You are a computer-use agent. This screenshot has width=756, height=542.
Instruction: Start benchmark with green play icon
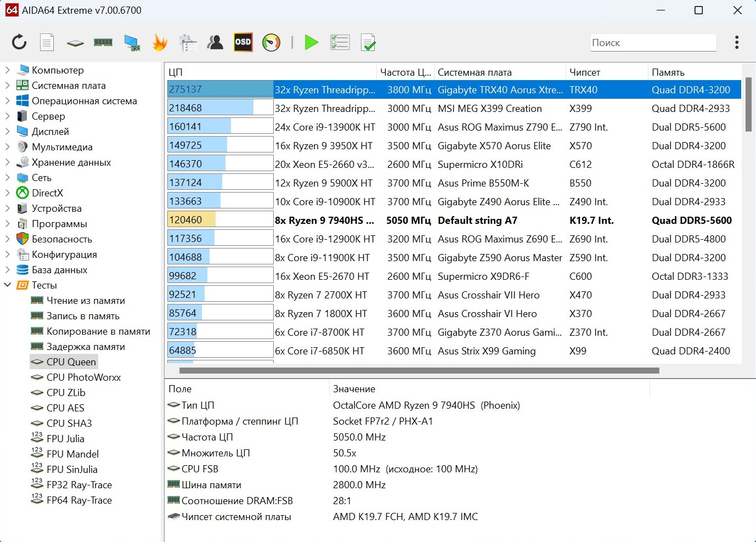[x=311, y=42]
